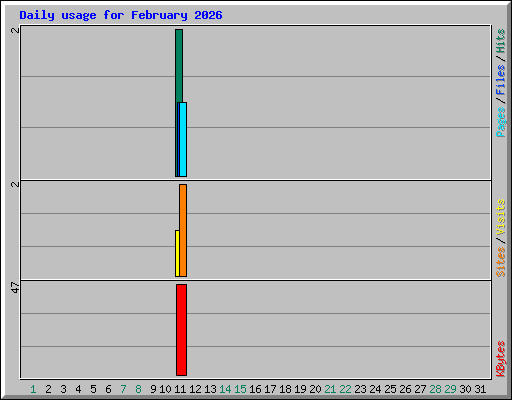Click the orange Sites bar for day 11

point(183,230)
